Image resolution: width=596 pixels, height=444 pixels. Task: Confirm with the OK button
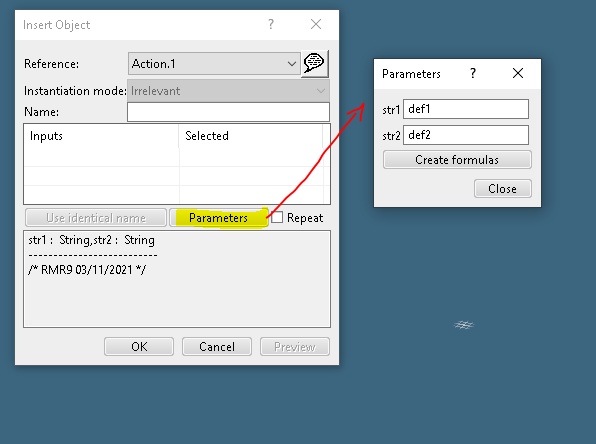(x=139, y=347)
